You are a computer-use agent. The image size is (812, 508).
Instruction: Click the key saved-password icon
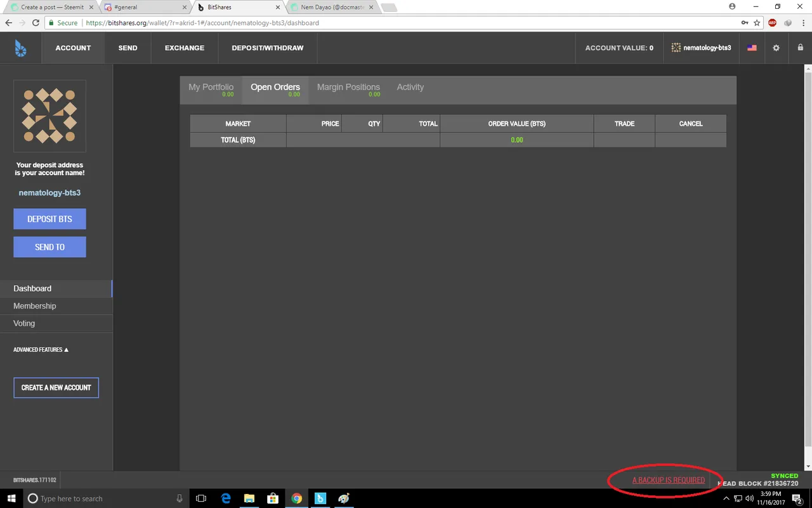click(x=745, y=23)
